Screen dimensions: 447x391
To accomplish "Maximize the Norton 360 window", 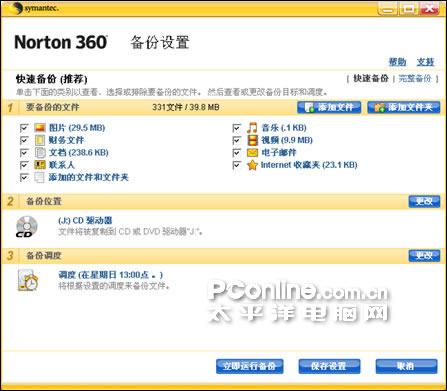I will (408, 9).
